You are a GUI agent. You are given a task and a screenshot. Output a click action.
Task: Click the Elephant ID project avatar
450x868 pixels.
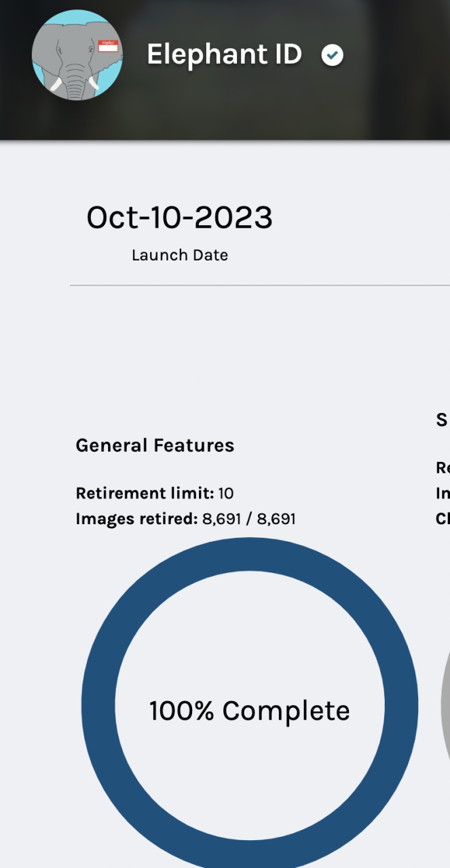(x=77, y=56)
